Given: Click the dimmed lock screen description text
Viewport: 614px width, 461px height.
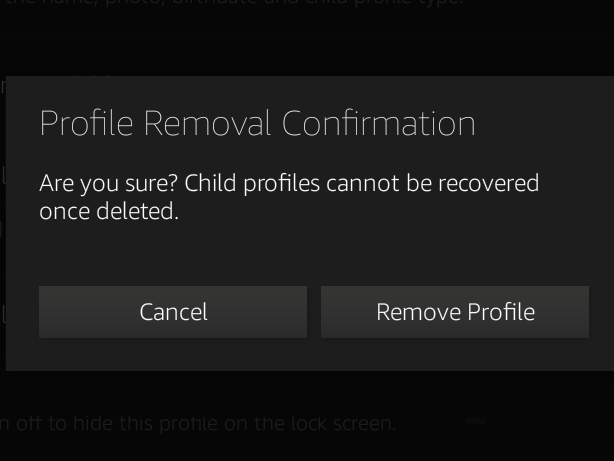Looking at the screenshot, I should [198, 423].
